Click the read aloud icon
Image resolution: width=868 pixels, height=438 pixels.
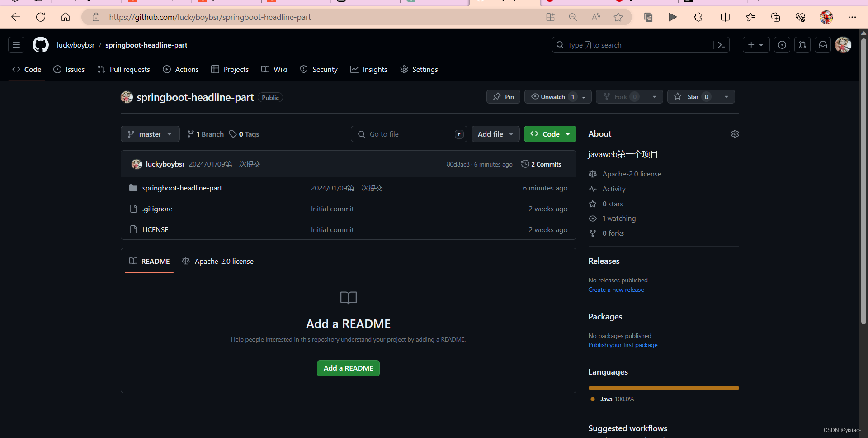click(596, 17)
